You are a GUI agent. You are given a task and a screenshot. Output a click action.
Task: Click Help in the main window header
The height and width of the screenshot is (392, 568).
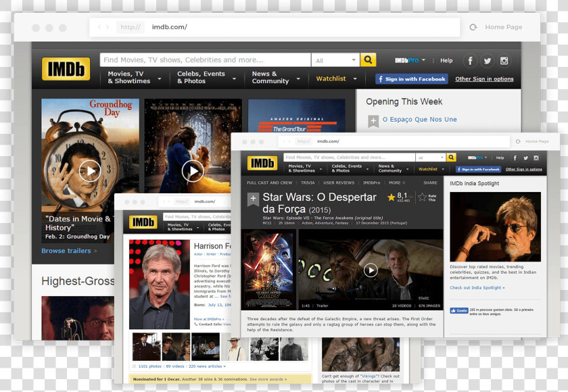pos(446,60)
